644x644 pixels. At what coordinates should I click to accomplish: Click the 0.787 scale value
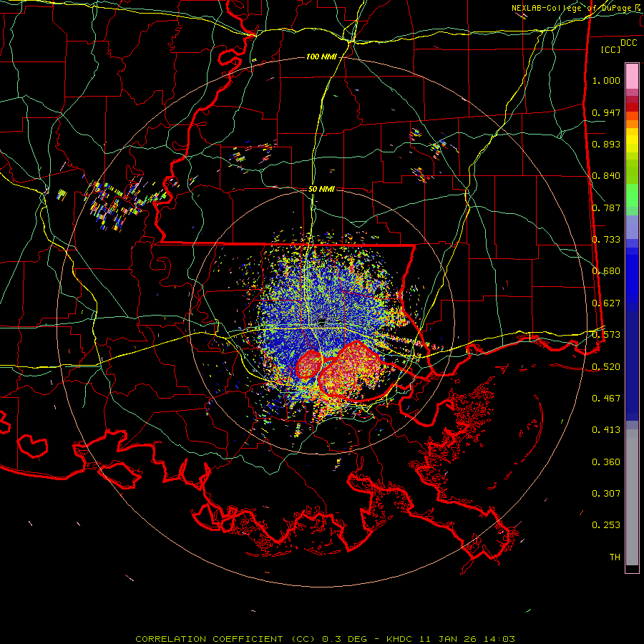point(606,208)
